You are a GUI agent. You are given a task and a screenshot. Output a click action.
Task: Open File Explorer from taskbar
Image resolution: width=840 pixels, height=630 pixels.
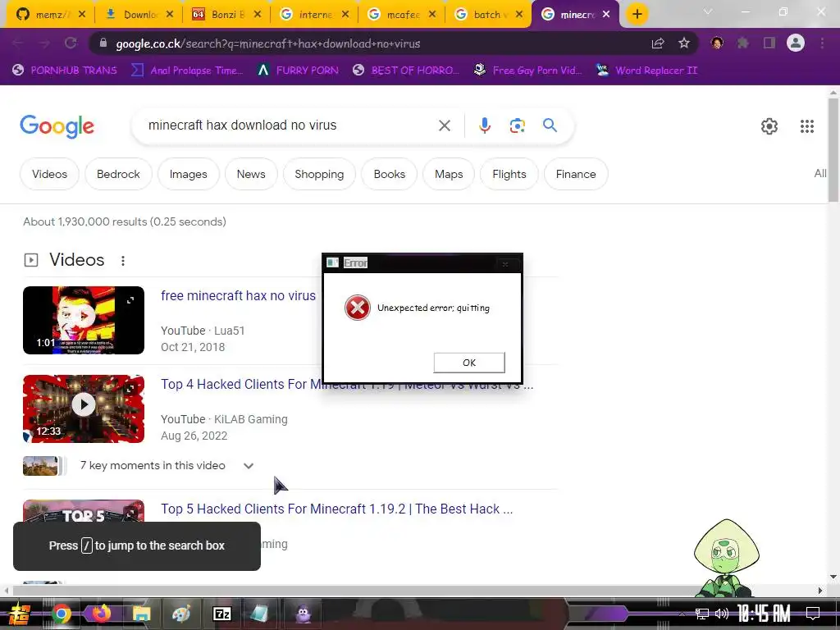tap(141, 614)
